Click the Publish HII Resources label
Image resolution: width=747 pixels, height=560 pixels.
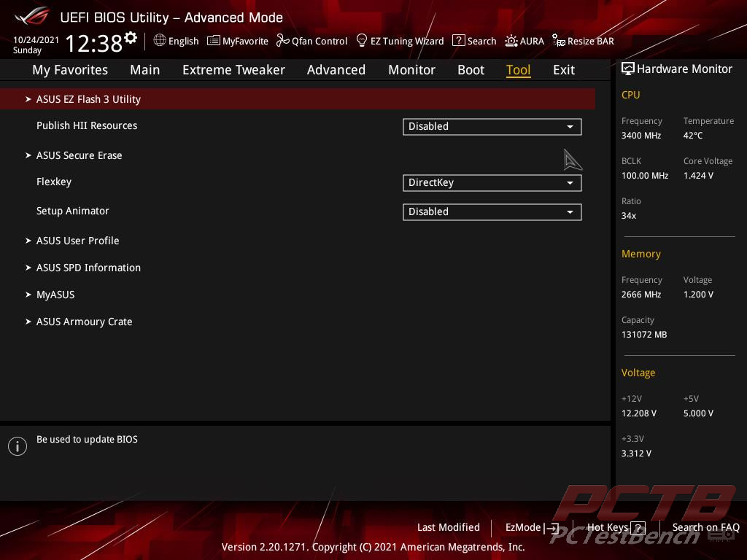(87, 125)
